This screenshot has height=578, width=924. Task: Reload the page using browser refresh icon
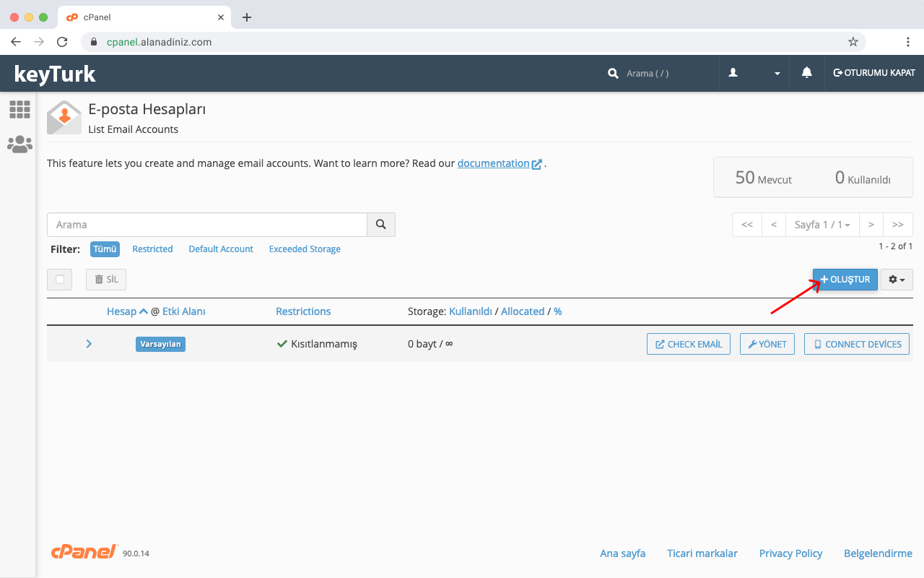pyautogui.click(x=62, y=42)
